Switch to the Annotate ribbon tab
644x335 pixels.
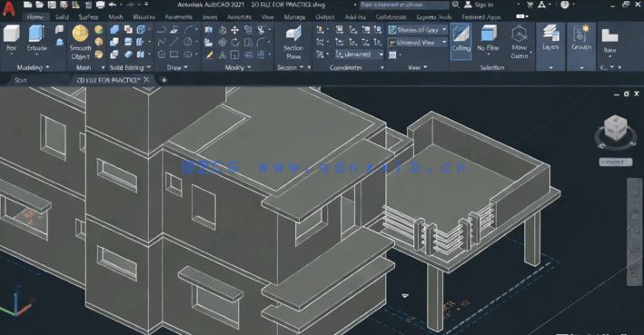[239, 17]
